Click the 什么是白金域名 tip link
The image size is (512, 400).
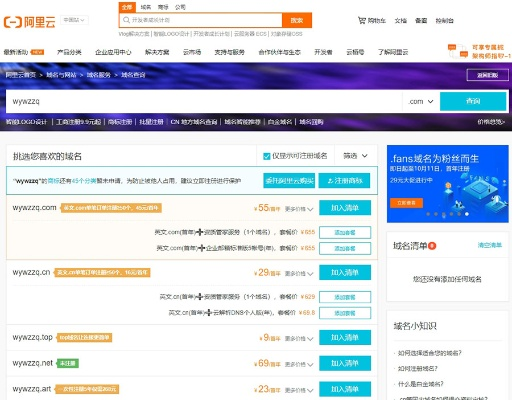[x=421, y=384]
